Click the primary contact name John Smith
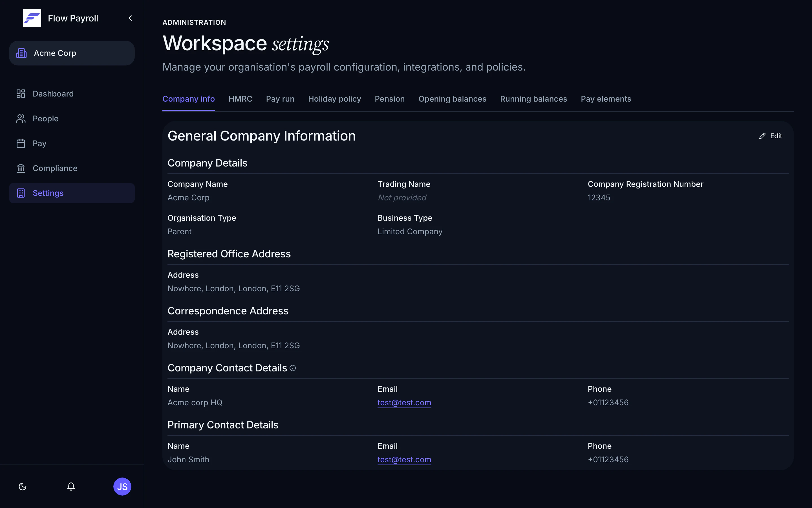The image size is (812, 508). coord(188,460)
